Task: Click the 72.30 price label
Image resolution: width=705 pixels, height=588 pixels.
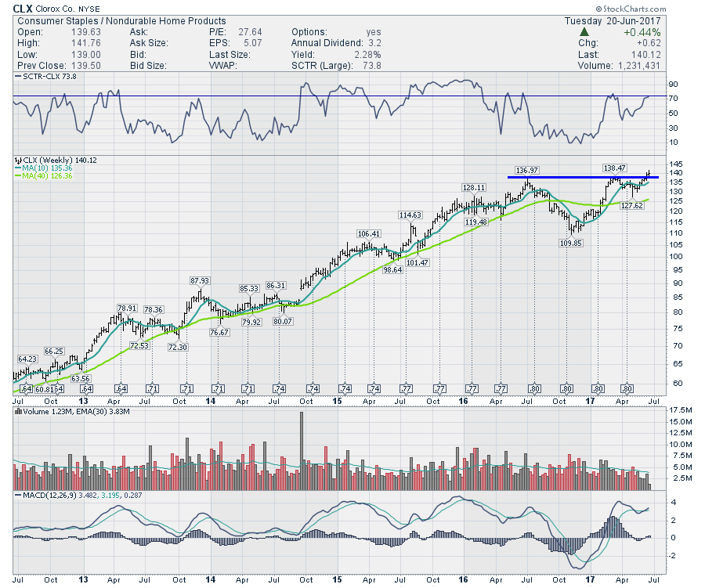Action: pyautogui.click(x=178, y=347)
